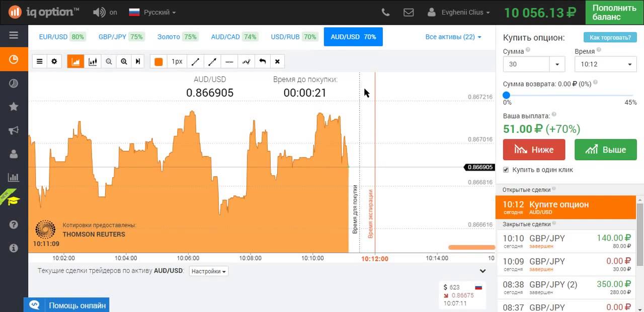
Task: Open the person profile sidebar icon
Action: [x=14, y=154]
